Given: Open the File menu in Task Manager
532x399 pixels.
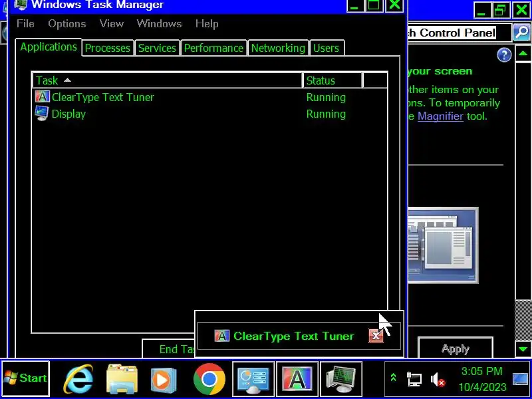Looking at the screenshot, I should (25, 24).
